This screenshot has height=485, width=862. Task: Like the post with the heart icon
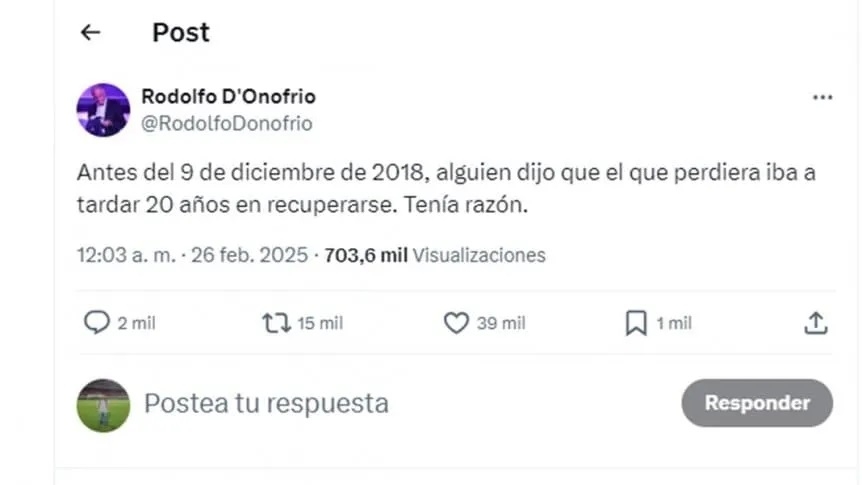(456, 322)
